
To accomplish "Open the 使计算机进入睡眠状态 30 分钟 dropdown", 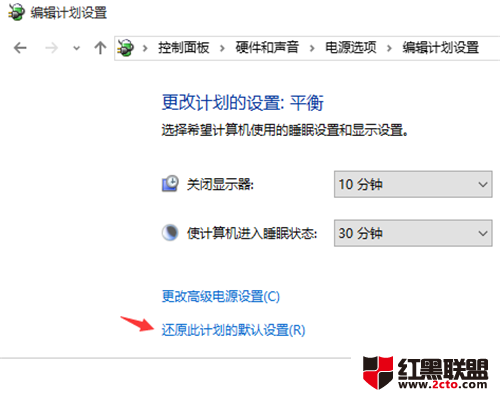I will [x=413, y=233].
